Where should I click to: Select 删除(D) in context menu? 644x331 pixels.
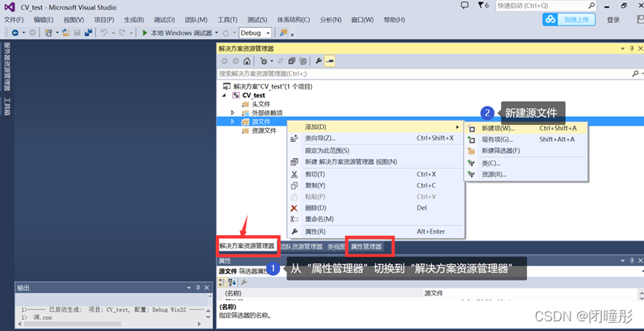click(x=375, y=208)
